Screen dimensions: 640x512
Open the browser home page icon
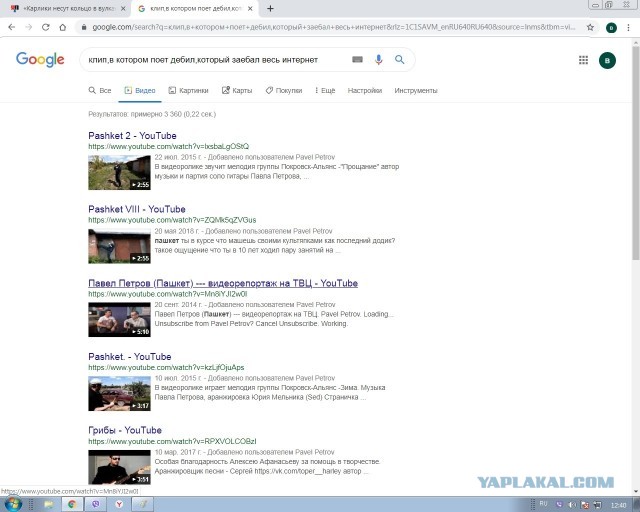click(x=62, y=27)
